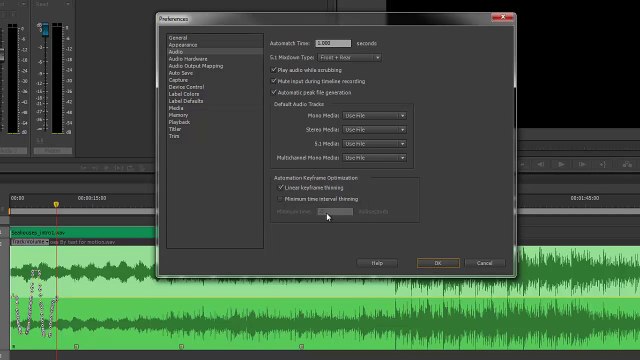
Task: Select Auto Save in the Preferences list
Action: tap(181, 73)
